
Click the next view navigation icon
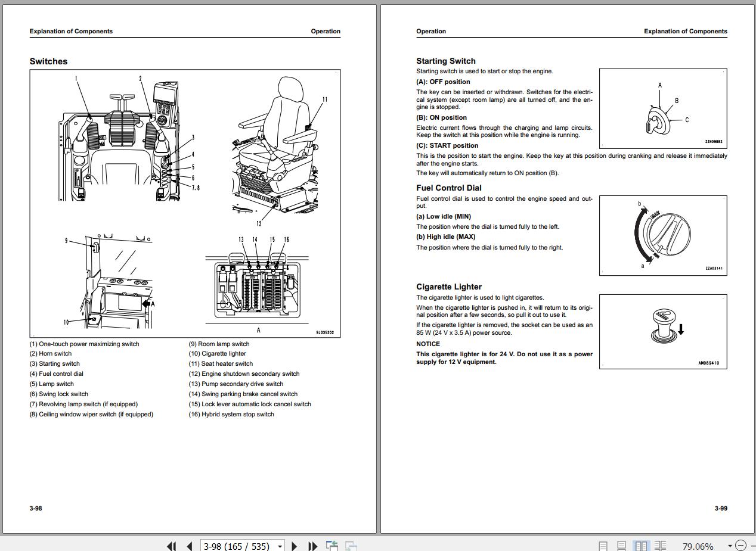pyautogui.click(x=351, y=546)
